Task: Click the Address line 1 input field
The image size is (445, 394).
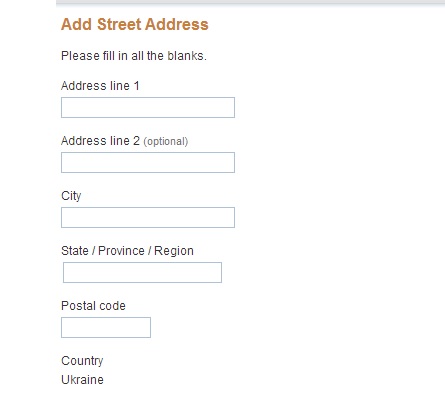Action: 148,107
